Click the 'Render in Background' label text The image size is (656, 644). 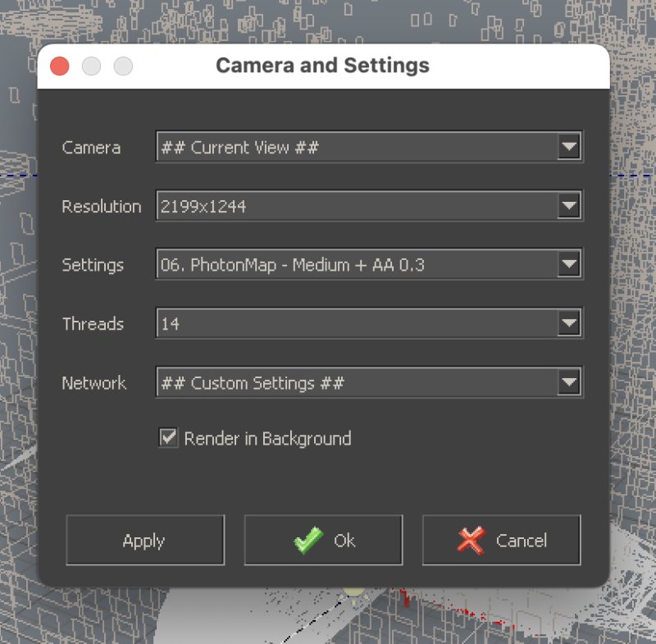267,439
